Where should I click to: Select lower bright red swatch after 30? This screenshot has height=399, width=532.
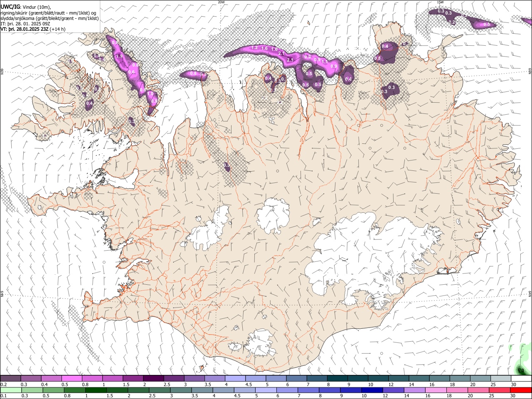521,390
